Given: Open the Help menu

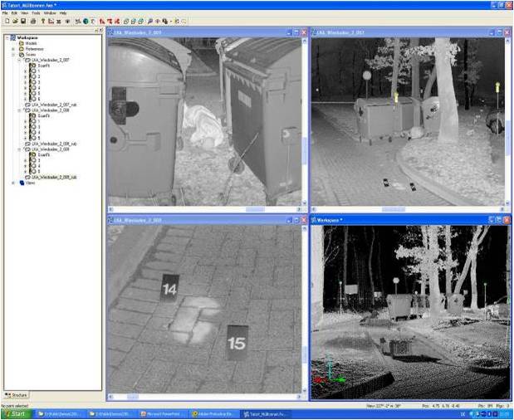Looking at the screenshot, I should coord(63,13).
